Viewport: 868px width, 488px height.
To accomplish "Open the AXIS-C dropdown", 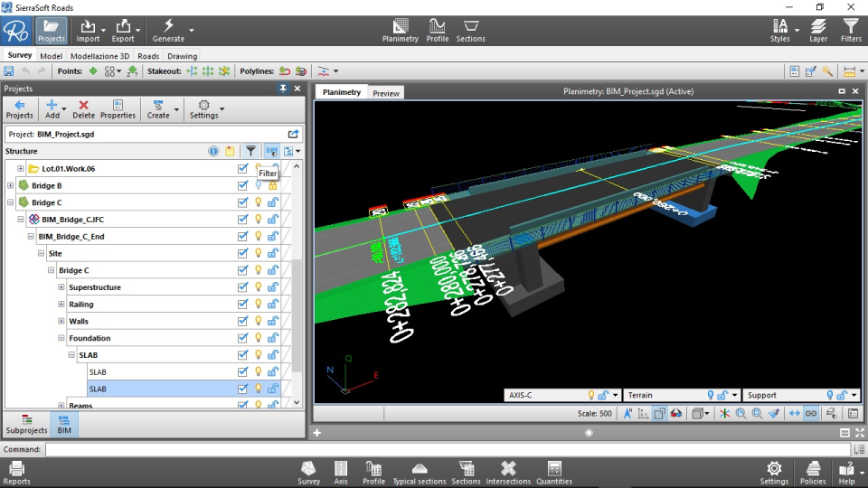I will point(616,396).
